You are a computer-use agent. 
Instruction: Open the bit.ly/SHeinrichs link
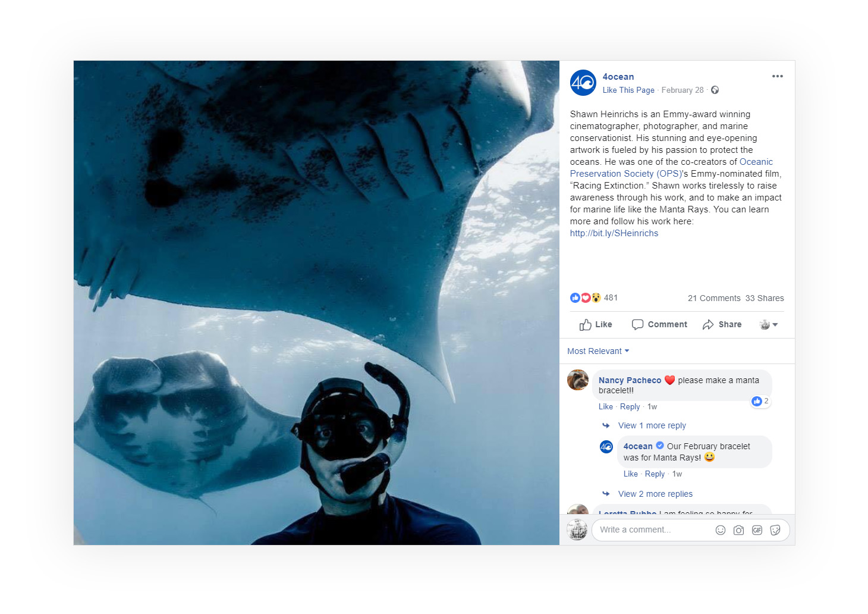614,233
